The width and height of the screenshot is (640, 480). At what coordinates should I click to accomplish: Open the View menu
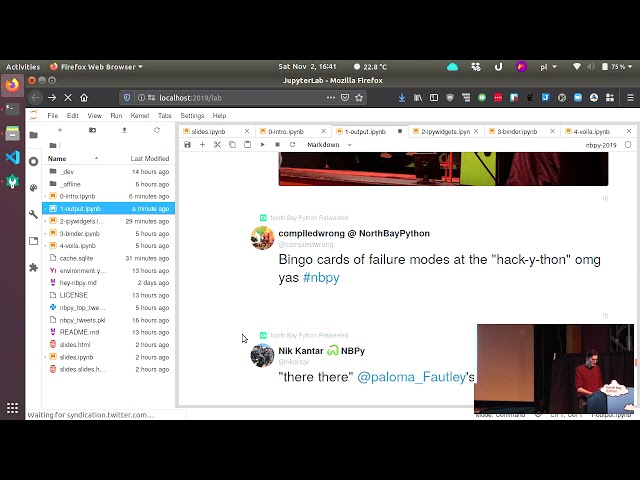94,116
